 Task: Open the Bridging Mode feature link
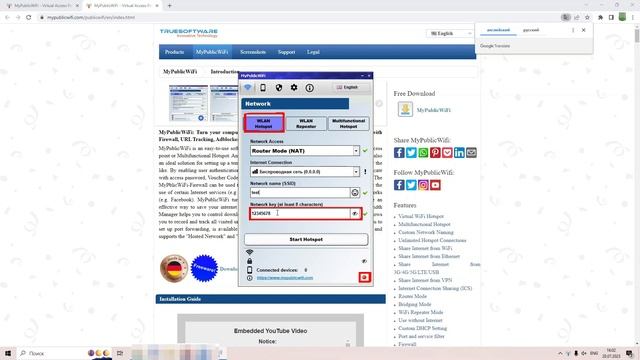tap(415, 304)
